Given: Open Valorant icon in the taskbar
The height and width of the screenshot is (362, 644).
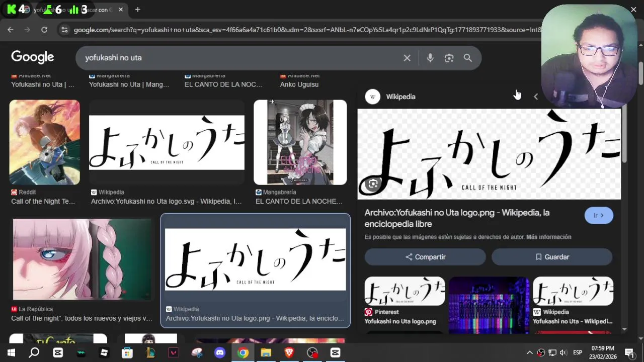Looking at the screenshot, I should [174, 353].
